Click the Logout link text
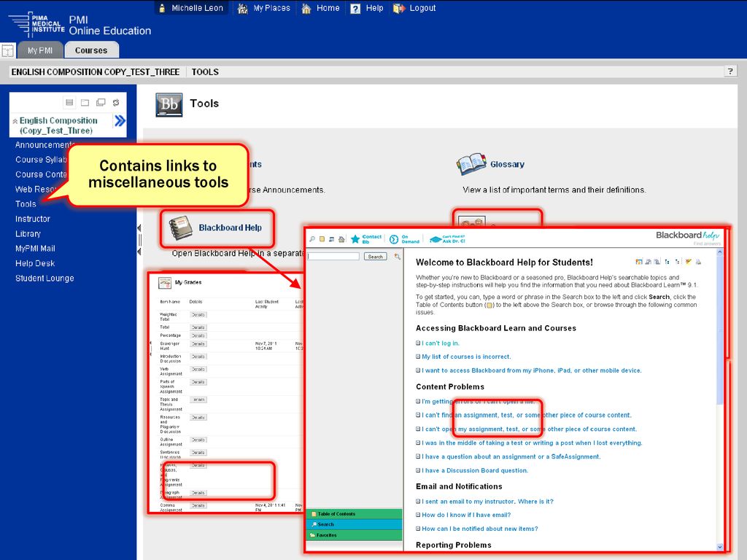 [422, 8]
